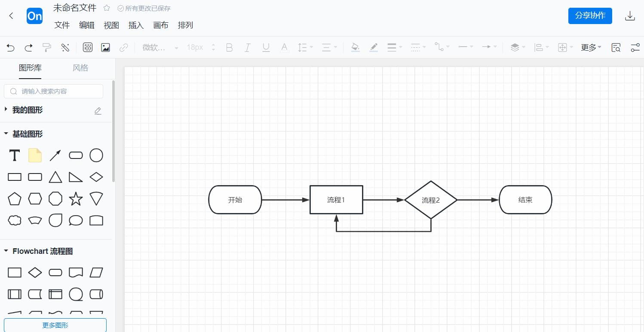Open the insert image tool
The height and width of the screenshot is (332, 644).
pyautogui.click(x=106, y=47)
